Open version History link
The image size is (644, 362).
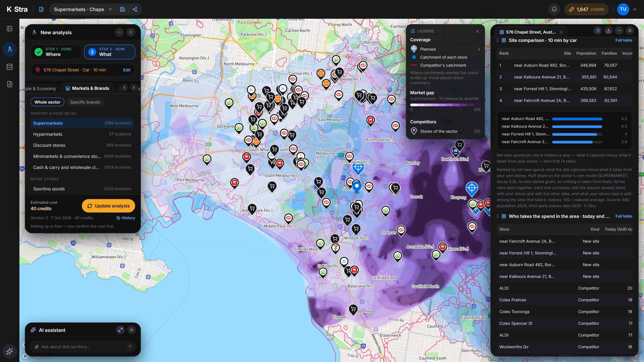pyautogui.click(x=126, y=218)
